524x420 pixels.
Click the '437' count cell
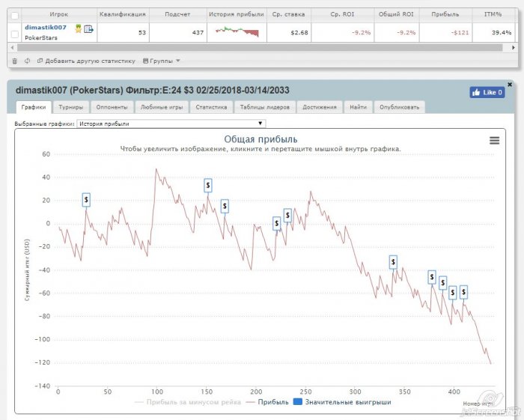coord(178,32)
